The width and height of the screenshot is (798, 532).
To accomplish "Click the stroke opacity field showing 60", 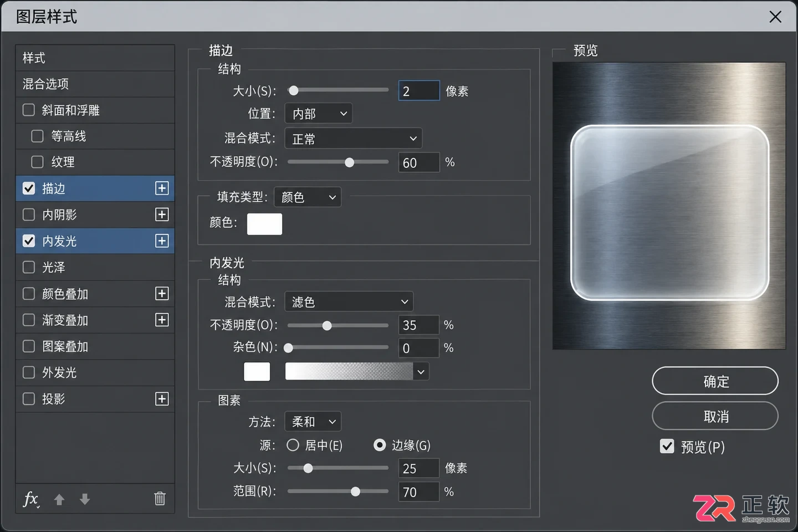I will click(x=419, y=162).
